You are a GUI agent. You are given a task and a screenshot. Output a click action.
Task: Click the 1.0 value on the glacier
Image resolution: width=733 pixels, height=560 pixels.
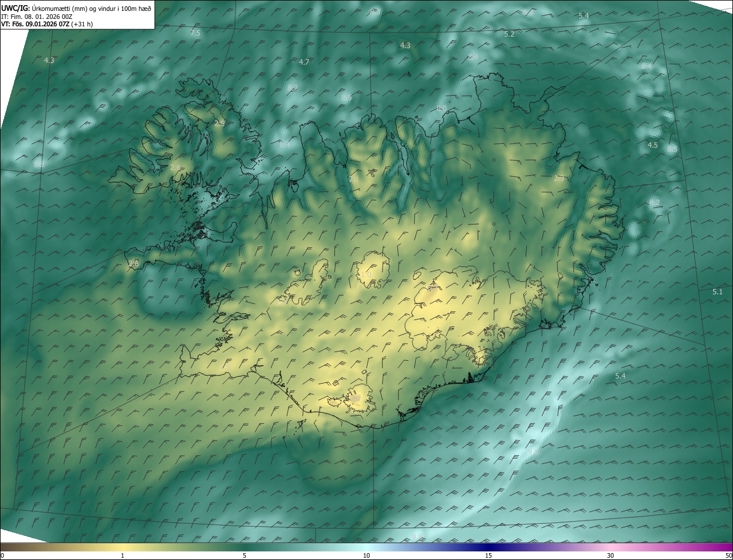[x=366, y=275]
